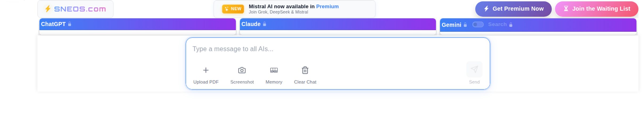Click the Clear Chat trash icon
This screenshot has height=132, width=644.
click(305, 70)
